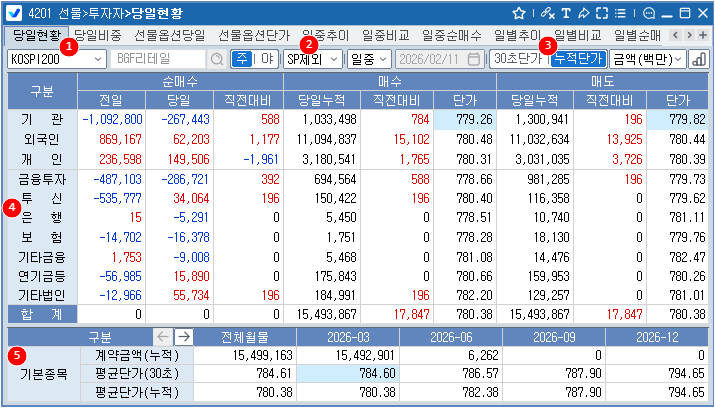Open the SP제외 dropdown
Screen dimensions: 715x408
point(312,59)
